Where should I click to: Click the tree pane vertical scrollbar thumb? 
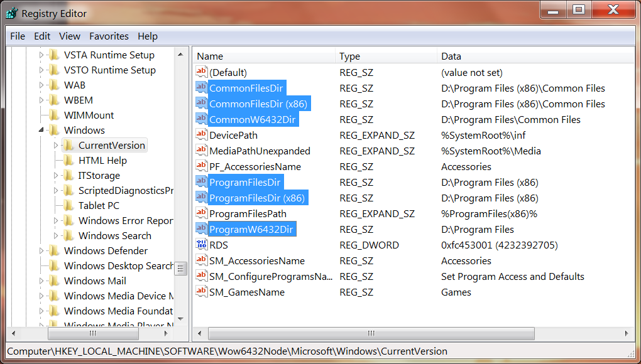click(181, 269)
